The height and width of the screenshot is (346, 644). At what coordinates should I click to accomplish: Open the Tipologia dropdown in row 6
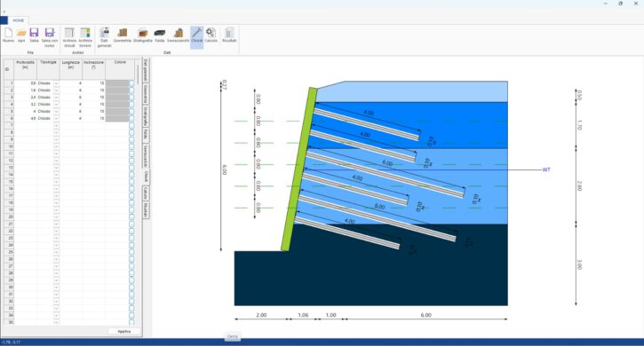point(56,118)
